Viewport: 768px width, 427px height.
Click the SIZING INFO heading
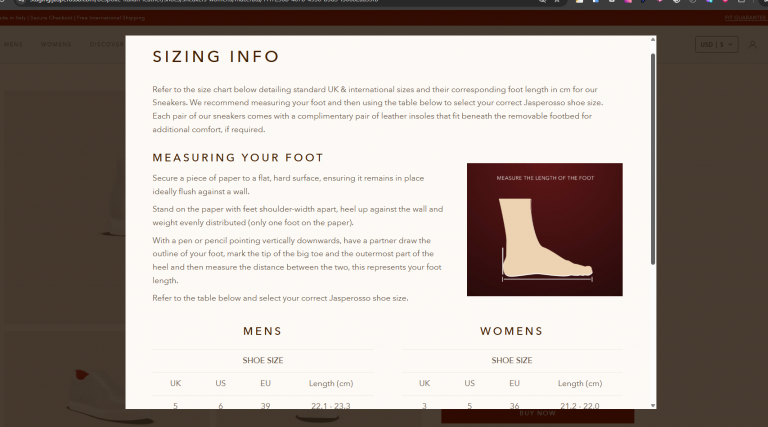216,57
